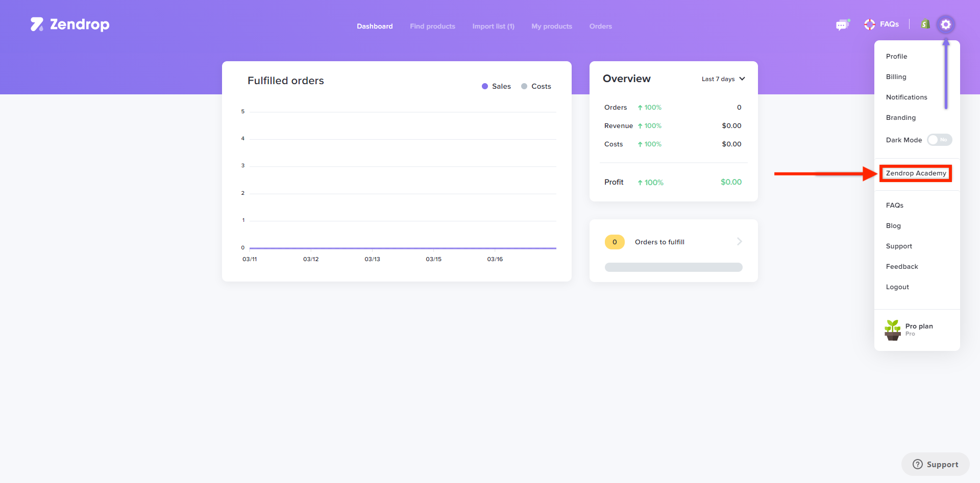This screenshot has width=980, height=483.
Task: Go to the Dashboard tab
Action: (x=375, y=26)
